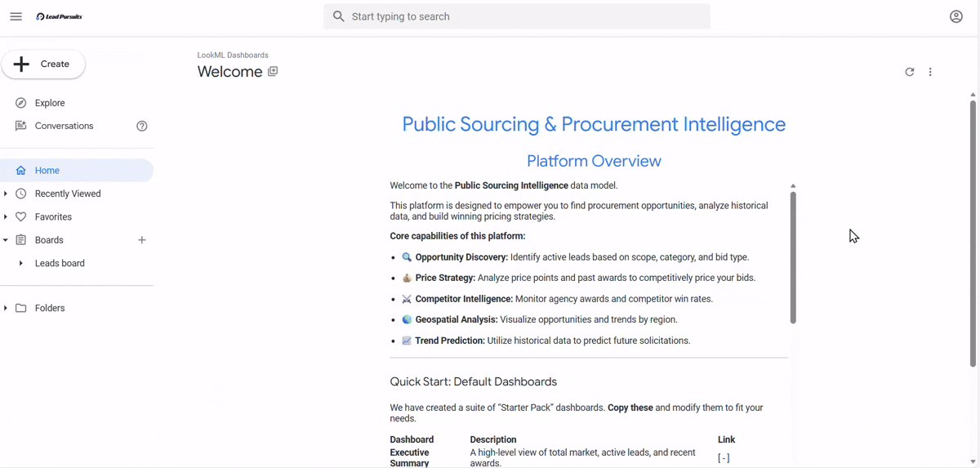
Task: Click the icon next to Welcome title
Action: coord(273,72)
